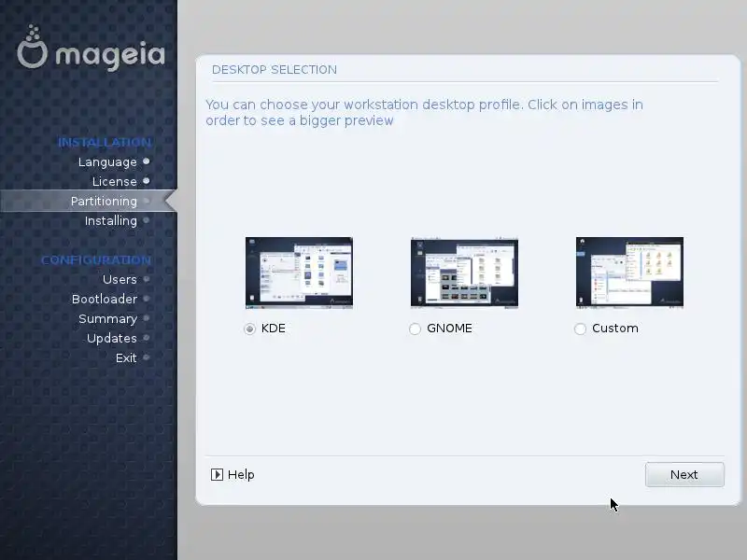Click the status dot beside Language
This screenshot has width=747, height=560.
[147, 161]
